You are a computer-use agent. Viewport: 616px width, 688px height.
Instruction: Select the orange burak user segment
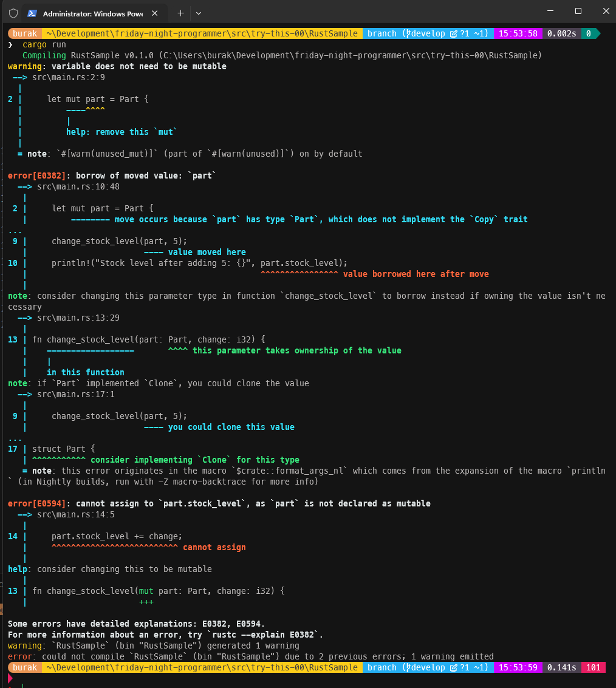pos(25,33)
